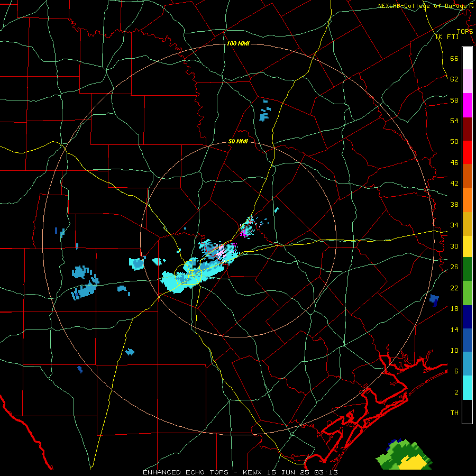Image resolution: width=476 pixels, height=476 pixels.
Task: Click the black TH threshold swatch
Action: [467, 411]
